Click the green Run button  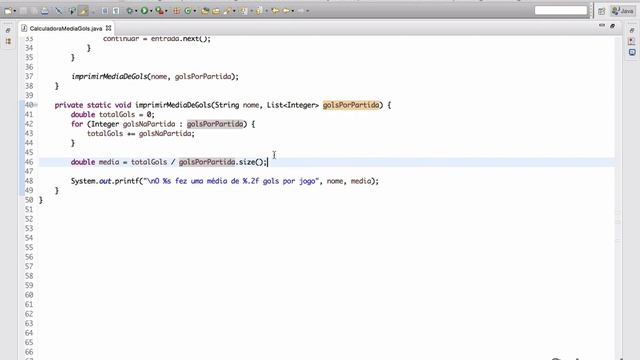[x=144, y=11]
